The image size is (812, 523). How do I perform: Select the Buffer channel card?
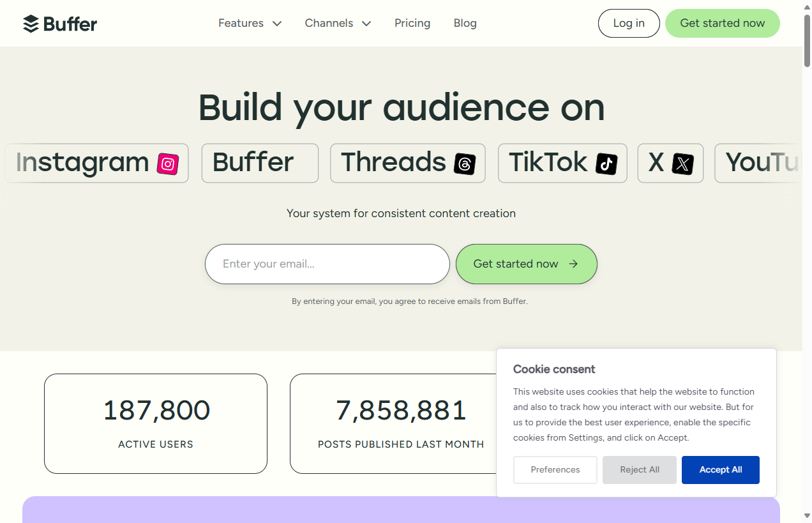260,163
